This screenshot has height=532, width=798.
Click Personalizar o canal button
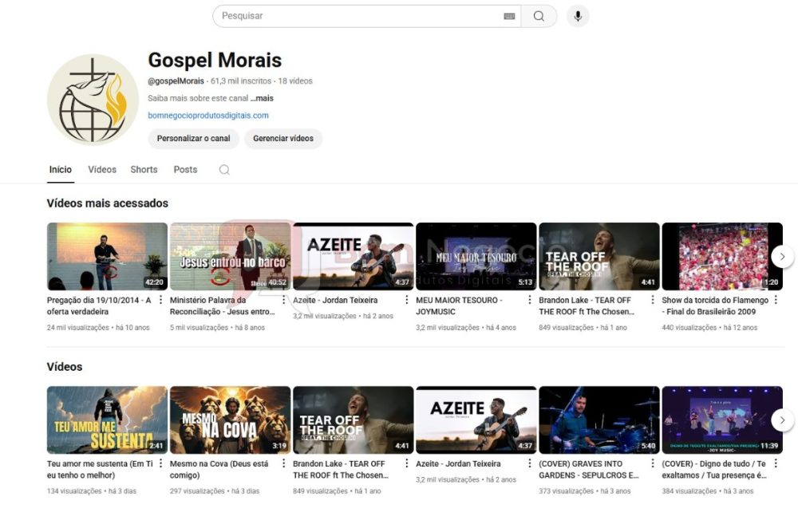tap(193, 138)
